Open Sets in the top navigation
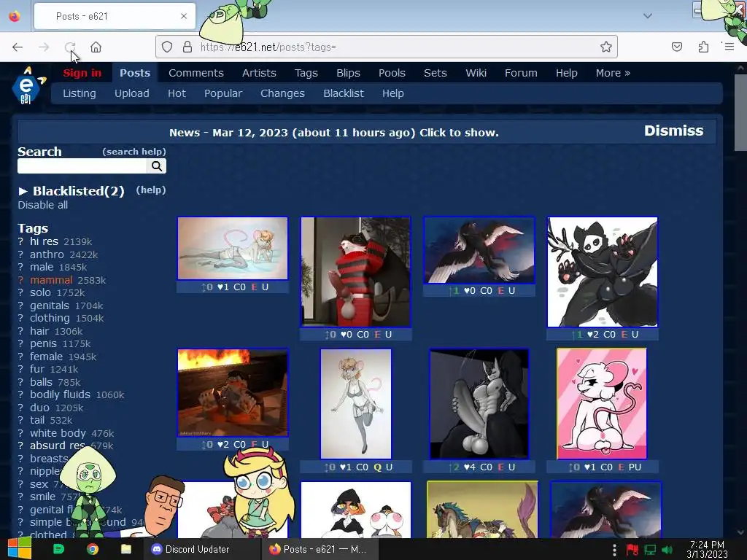The height and width of the screenshot is (560, 747). pyautogui.click(x=435, y=73)
